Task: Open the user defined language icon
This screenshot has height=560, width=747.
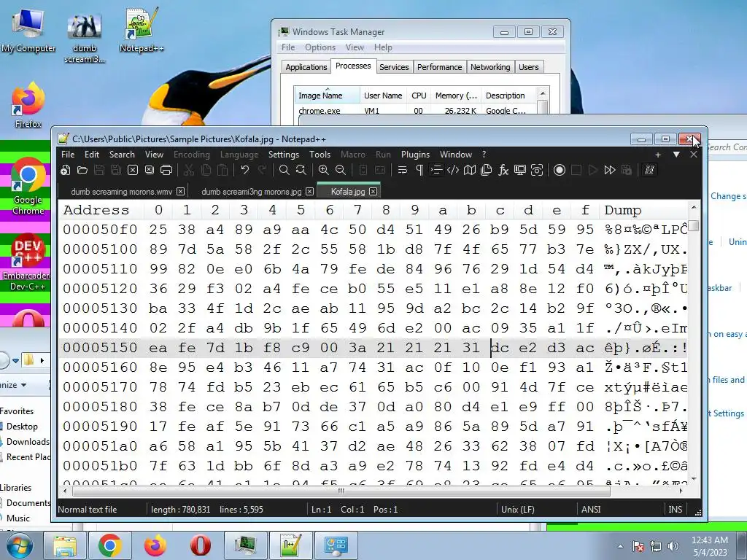Action: click(x=453, y=170)
